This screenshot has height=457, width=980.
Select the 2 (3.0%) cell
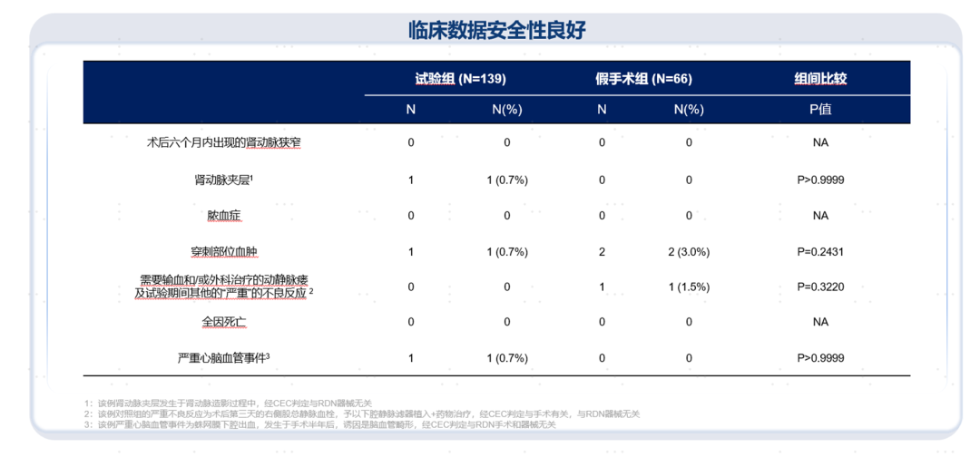[689, 251]
